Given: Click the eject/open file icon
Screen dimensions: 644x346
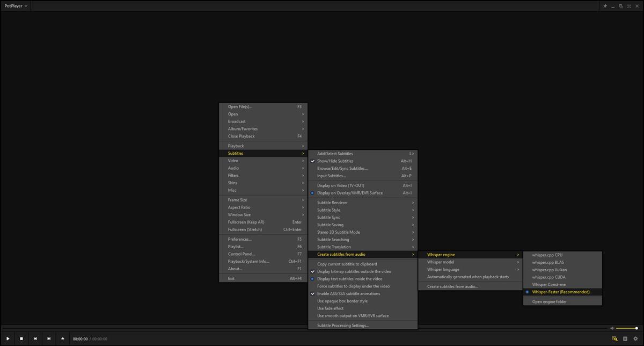Looking at the screenshot, I should 63,338.
